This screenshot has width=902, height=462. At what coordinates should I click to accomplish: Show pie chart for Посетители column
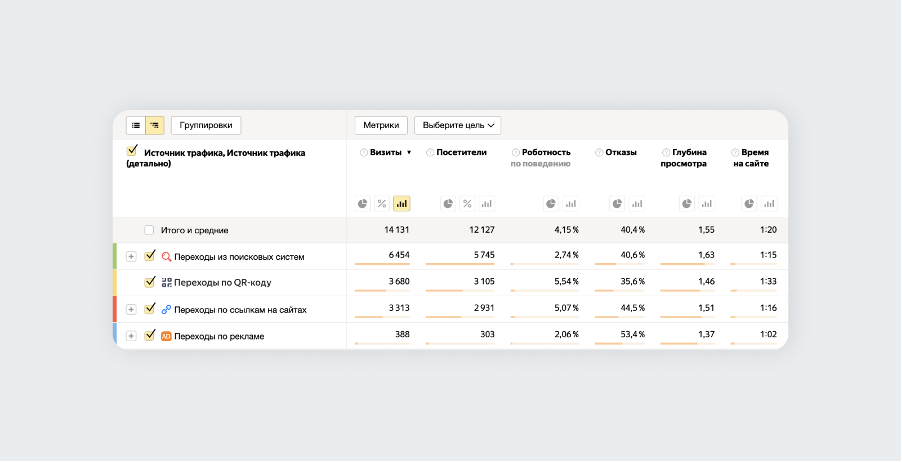tap(448, 203)
